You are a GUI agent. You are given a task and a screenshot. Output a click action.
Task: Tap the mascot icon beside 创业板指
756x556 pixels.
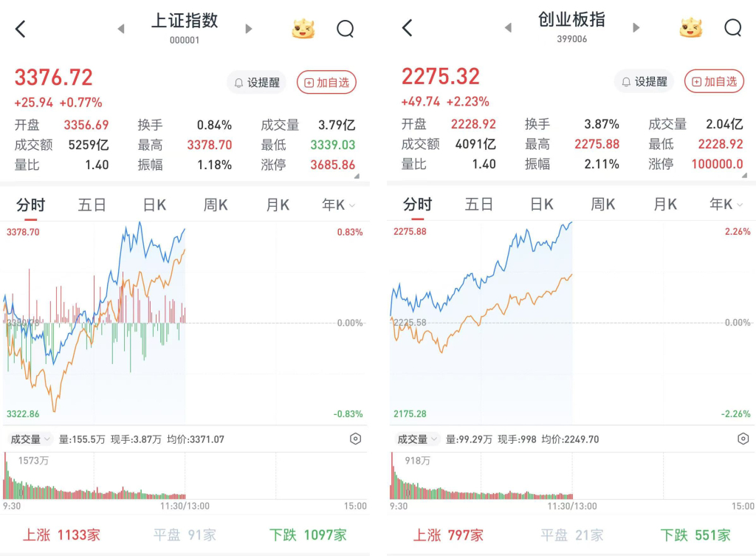[690, 28]
